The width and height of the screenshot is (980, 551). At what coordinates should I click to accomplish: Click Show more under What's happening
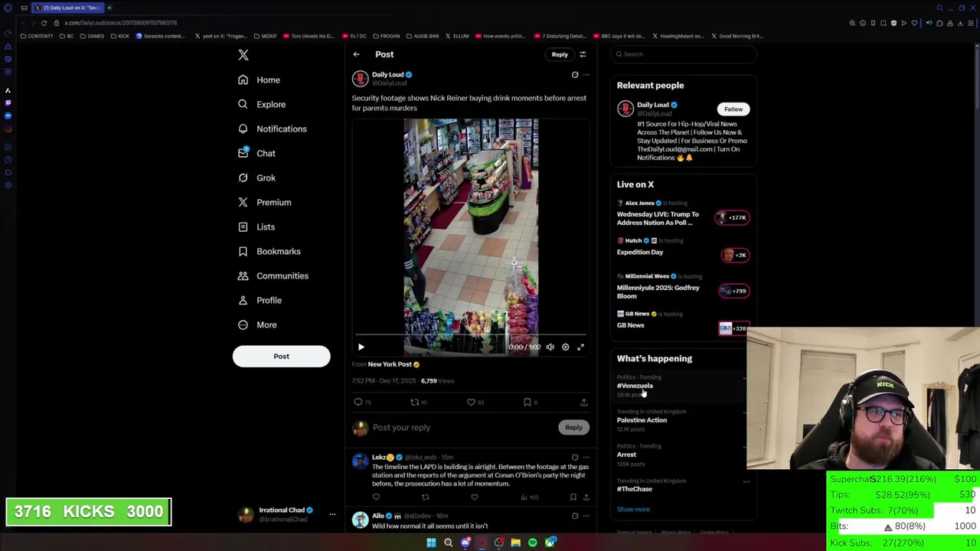tap(633, 510)
